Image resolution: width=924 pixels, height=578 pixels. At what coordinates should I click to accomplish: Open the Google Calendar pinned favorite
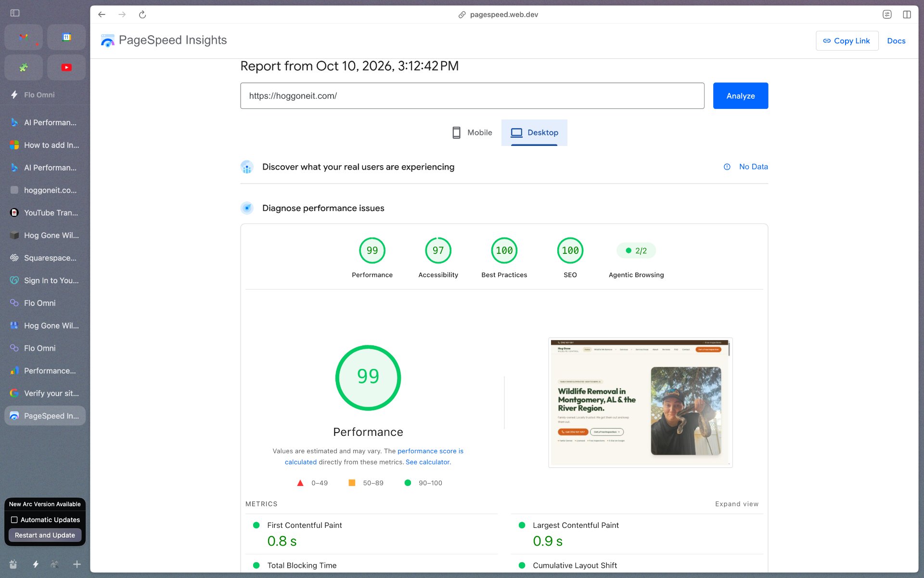coord(66,37)
